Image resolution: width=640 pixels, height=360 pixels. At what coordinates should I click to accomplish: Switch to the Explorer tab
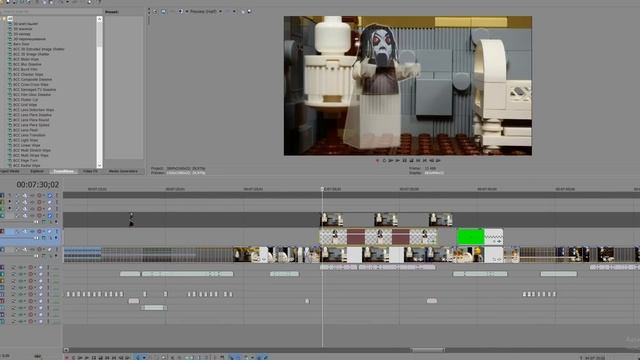click(37, 171)
